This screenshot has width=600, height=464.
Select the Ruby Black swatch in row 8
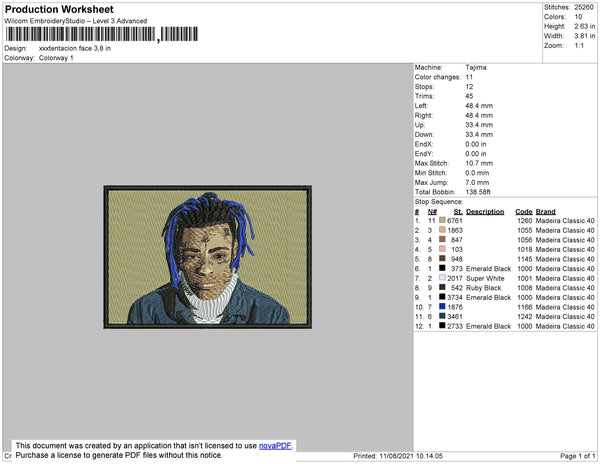coord(442,287)
